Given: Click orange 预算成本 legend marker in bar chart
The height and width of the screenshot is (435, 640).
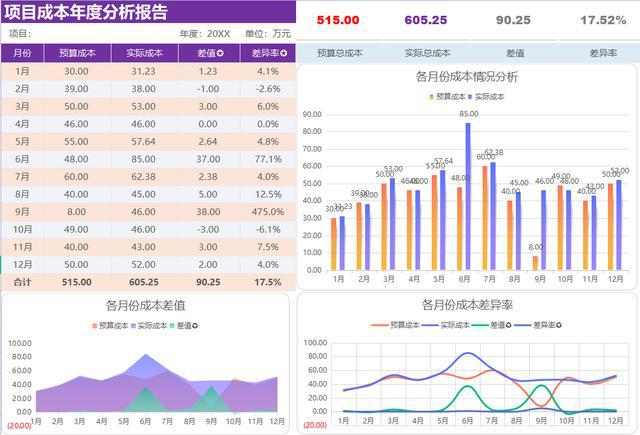Looking at the screenshot, I should coord(433,97).
